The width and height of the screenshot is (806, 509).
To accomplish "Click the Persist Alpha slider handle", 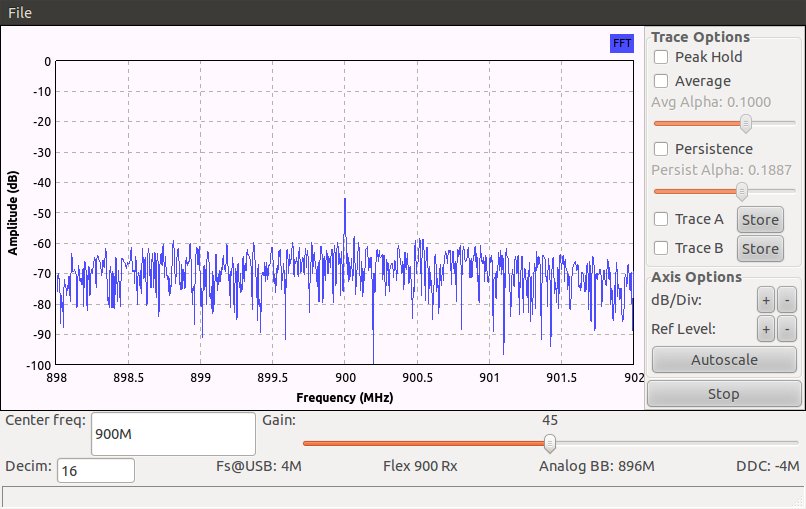I will click(x=742, y=191).
